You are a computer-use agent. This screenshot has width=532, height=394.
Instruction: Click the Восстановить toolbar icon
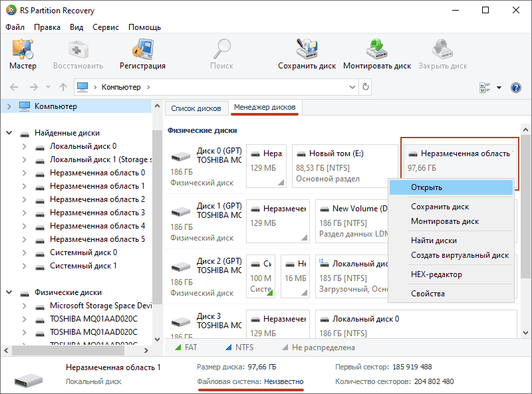[x=78, y=49]
